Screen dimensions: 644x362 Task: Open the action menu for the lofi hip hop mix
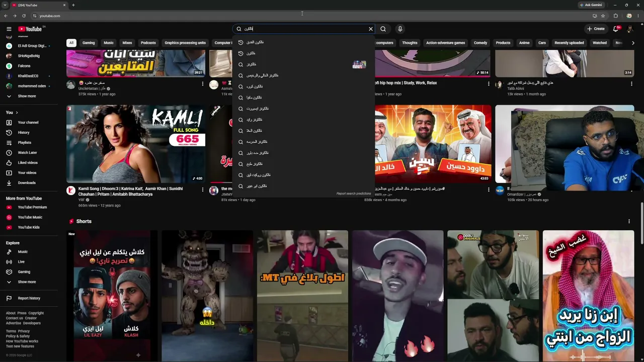489,84
